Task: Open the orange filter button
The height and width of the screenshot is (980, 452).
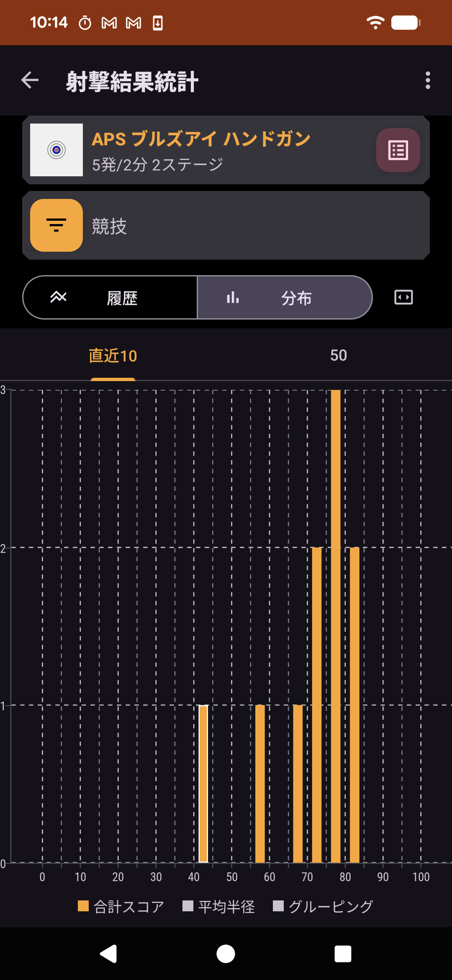Action: 56,225
